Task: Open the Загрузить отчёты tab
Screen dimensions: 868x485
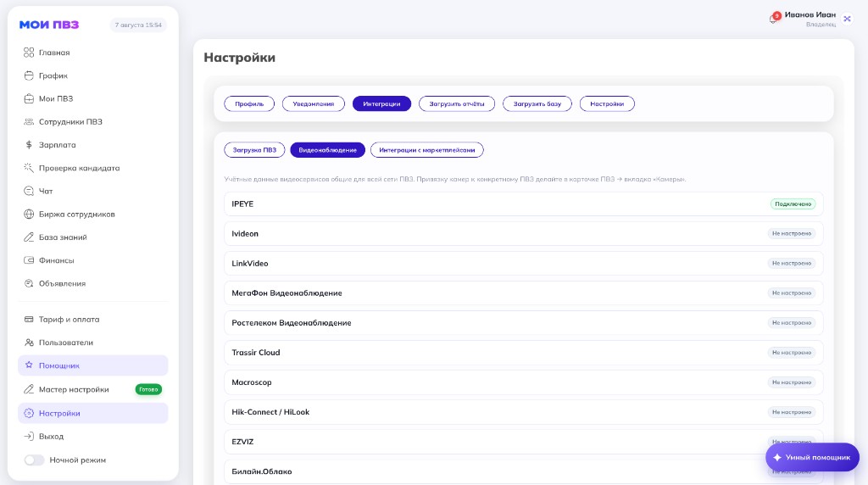Action: tap(457, 103)
